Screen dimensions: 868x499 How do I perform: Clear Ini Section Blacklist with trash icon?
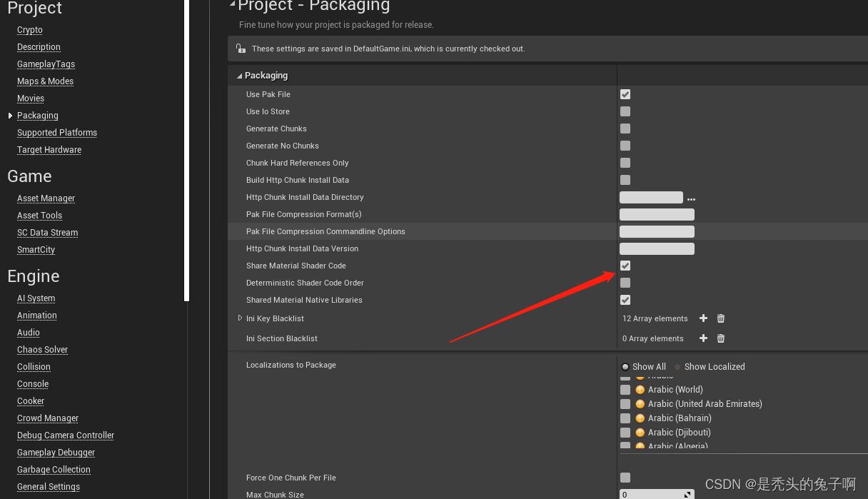(721, 338)
